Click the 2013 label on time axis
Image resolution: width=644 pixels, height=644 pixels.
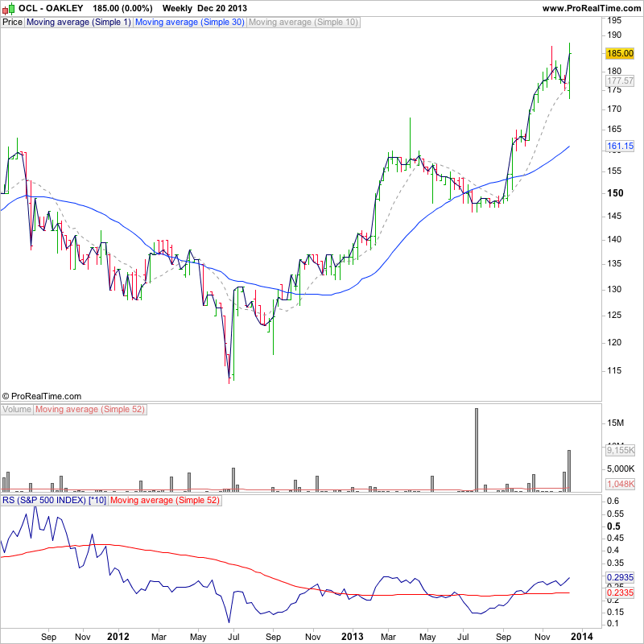(x=353, y=637)
